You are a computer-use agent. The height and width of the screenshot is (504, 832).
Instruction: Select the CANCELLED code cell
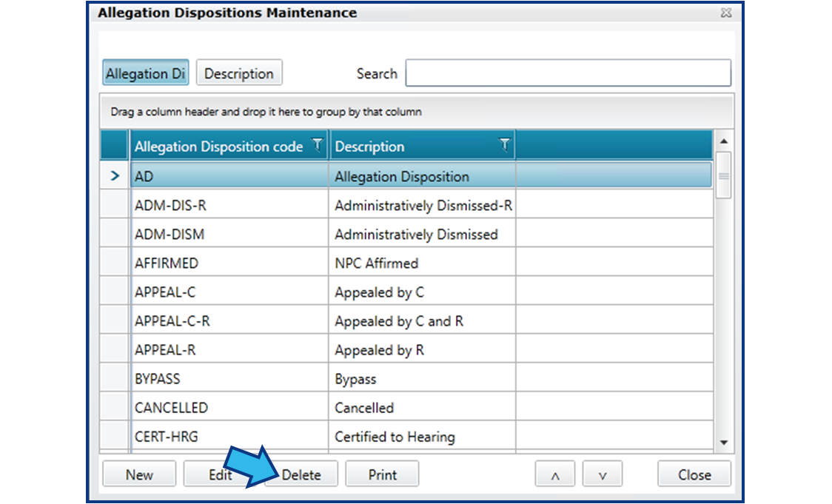coord(229,408)
